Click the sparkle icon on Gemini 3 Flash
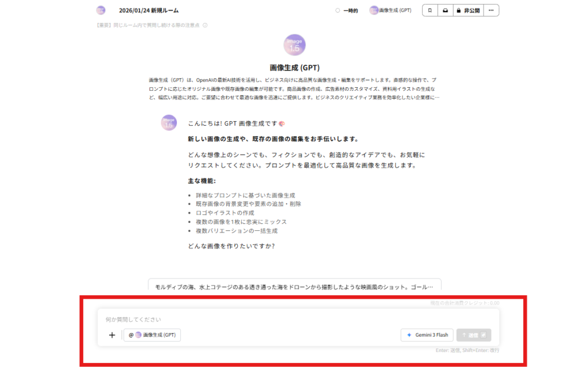Viewport: 588px width, 367px height. (409, 335)
